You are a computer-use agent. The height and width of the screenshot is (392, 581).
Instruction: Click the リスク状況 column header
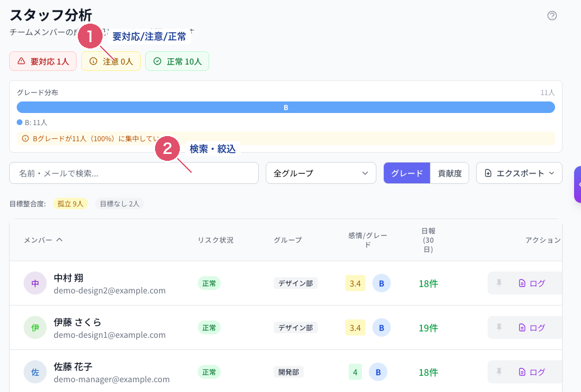click(216, 240)
